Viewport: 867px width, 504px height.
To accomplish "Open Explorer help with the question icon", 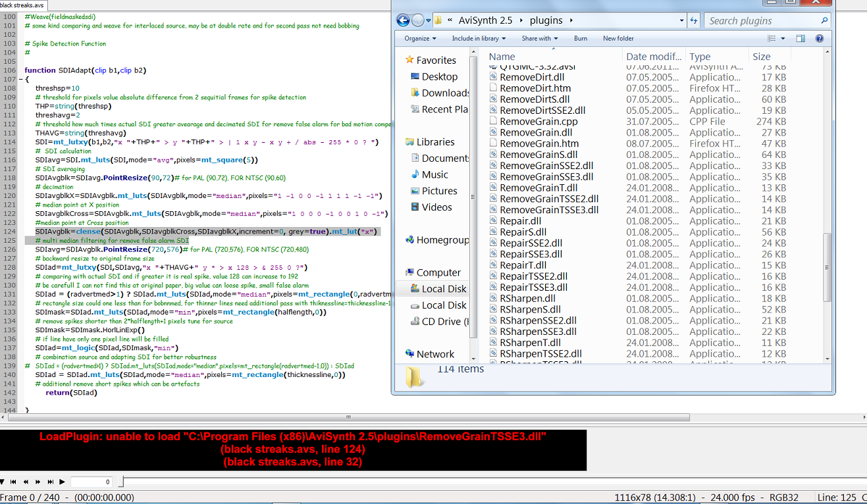I will (820, 39).
